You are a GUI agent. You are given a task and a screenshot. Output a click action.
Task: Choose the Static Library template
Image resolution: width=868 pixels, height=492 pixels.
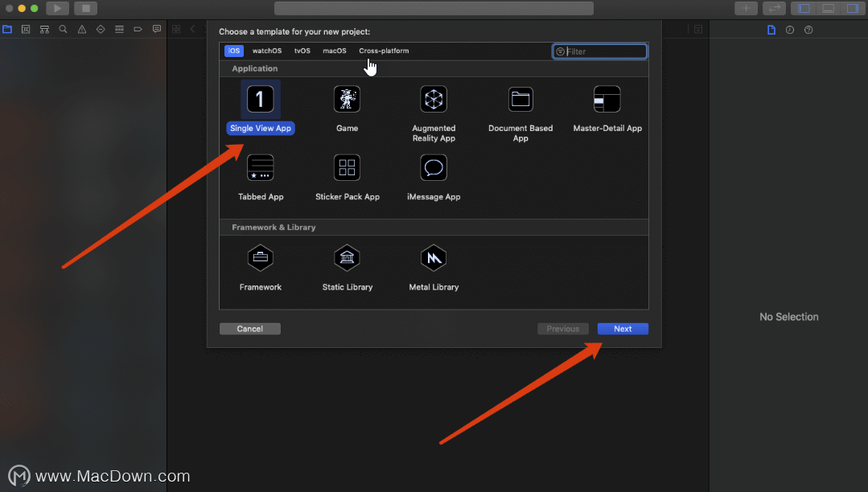point(347,258)
